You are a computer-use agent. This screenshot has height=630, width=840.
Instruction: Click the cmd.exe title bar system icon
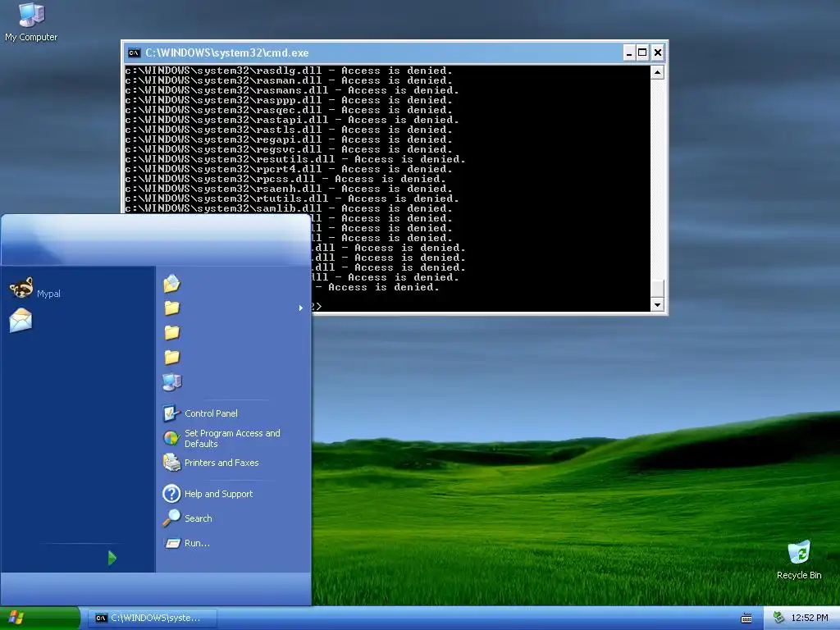[x=134, y=52]
